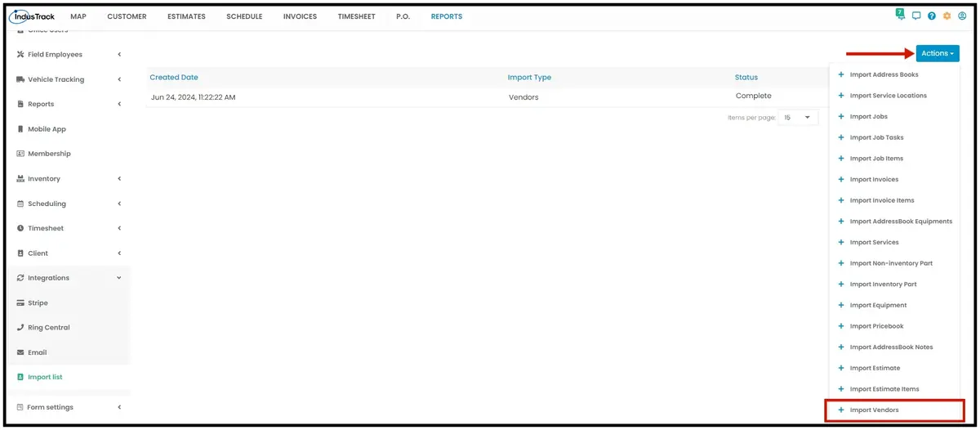Select Import list in the sidebar
The width and height of the screenshot is (980, 430).
[45, 377]
